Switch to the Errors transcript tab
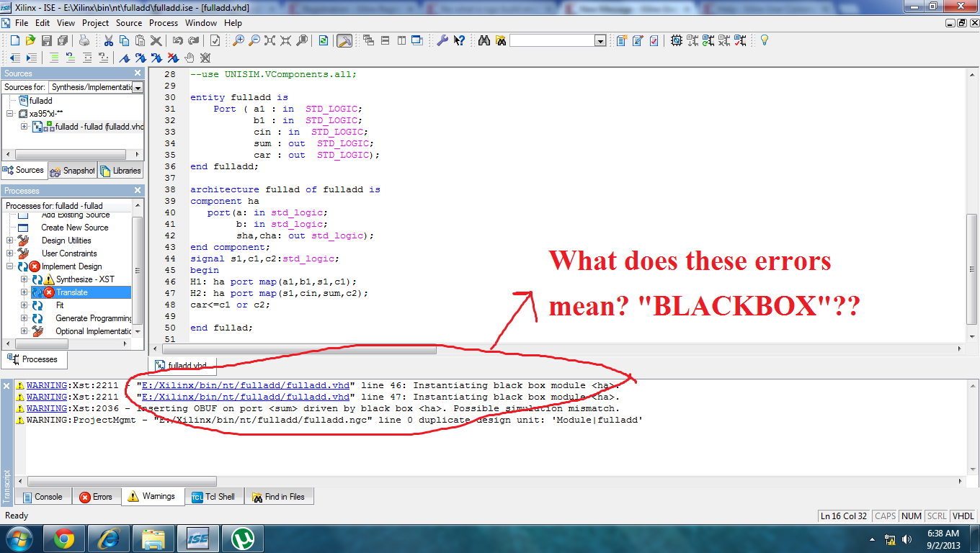 96,497
